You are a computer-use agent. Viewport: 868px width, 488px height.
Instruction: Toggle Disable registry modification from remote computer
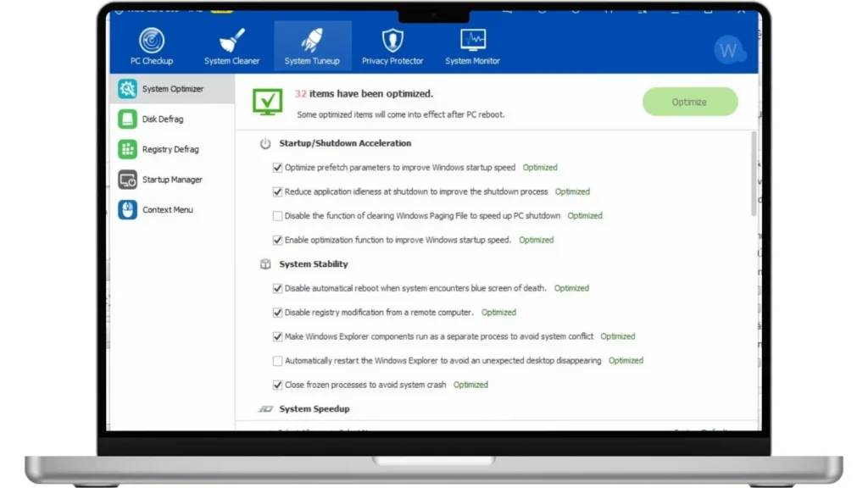point(277,313)
